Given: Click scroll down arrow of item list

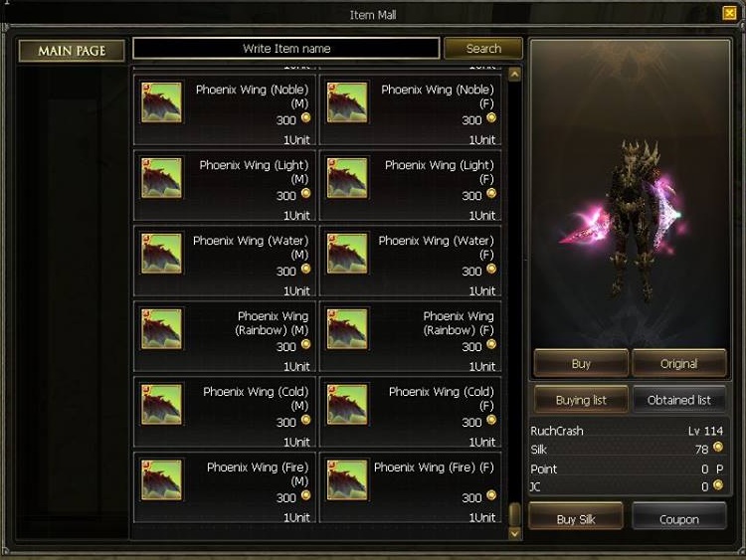Looking at the screenshot, I should tap(514, 534).
